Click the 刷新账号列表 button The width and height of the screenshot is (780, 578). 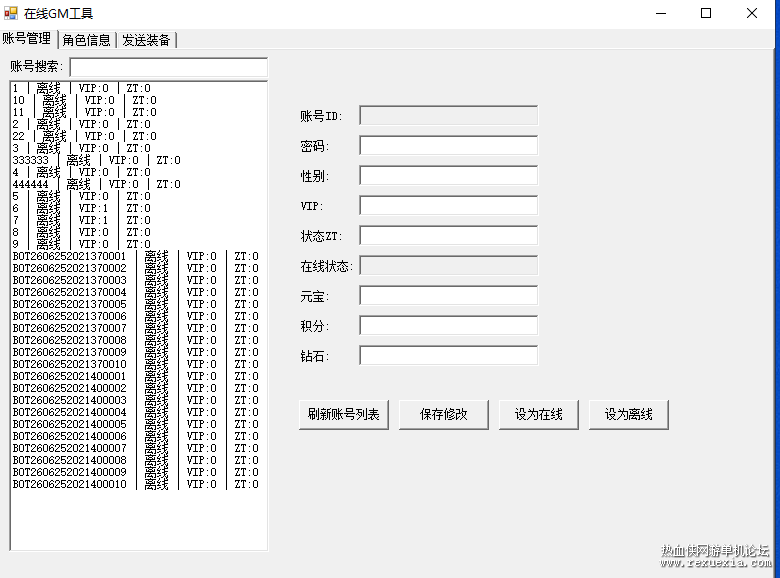click(x=344, y=414)
